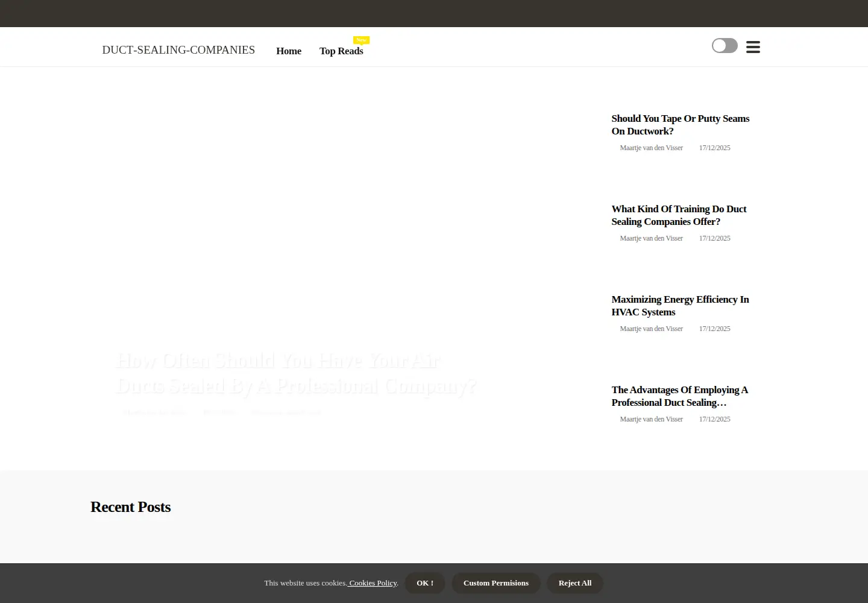This screenshot has height=603, width=868.
Task: Open the Top Reads menu item
Action: (341, 51)
